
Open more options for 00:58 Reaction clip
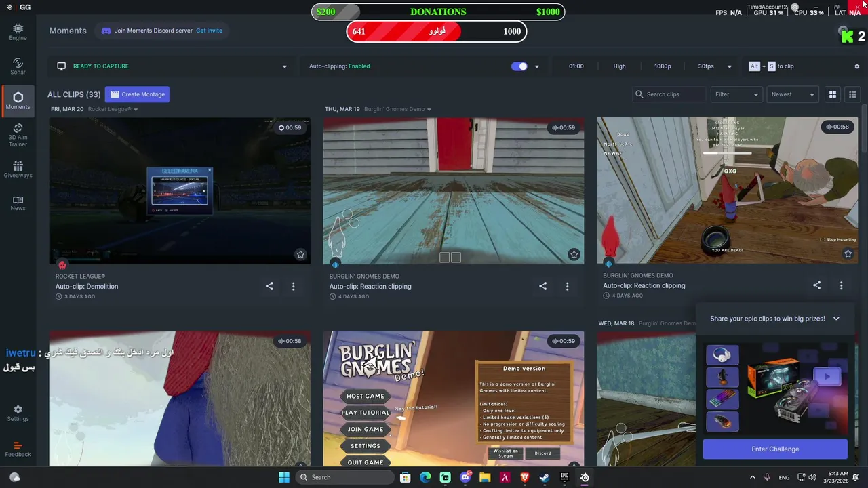point(841,285)
